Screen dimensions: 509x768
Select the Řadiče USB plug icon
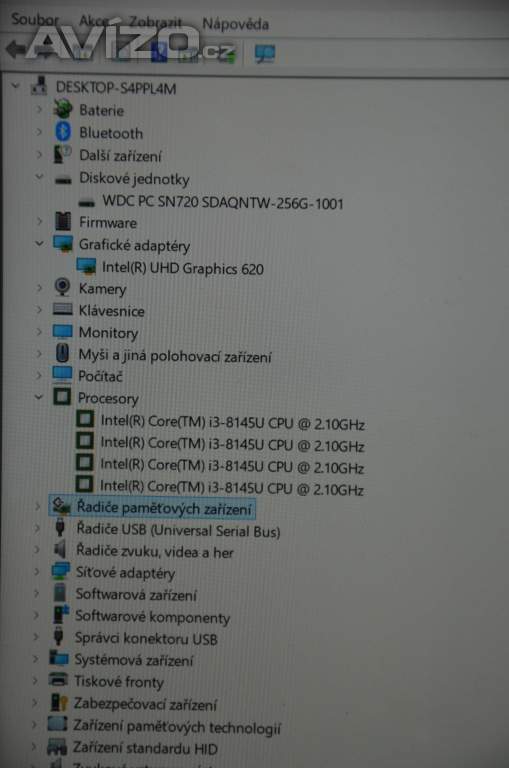[x=60, y=528]
